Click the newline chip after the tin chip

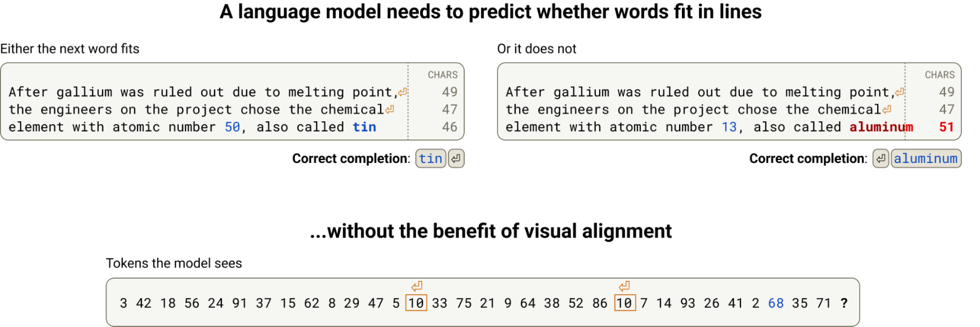(x=456, y=159)
